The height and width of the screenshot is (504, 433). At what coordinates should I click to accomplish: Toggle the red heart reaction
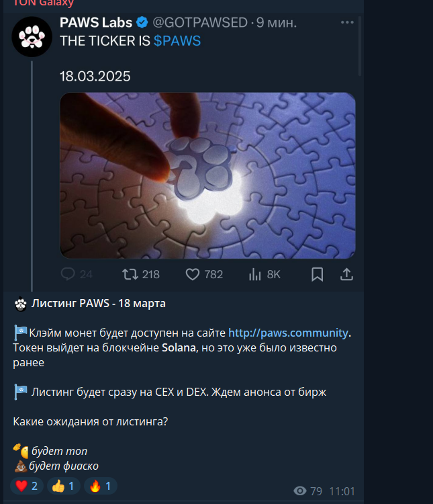click(x=27, y=486)
